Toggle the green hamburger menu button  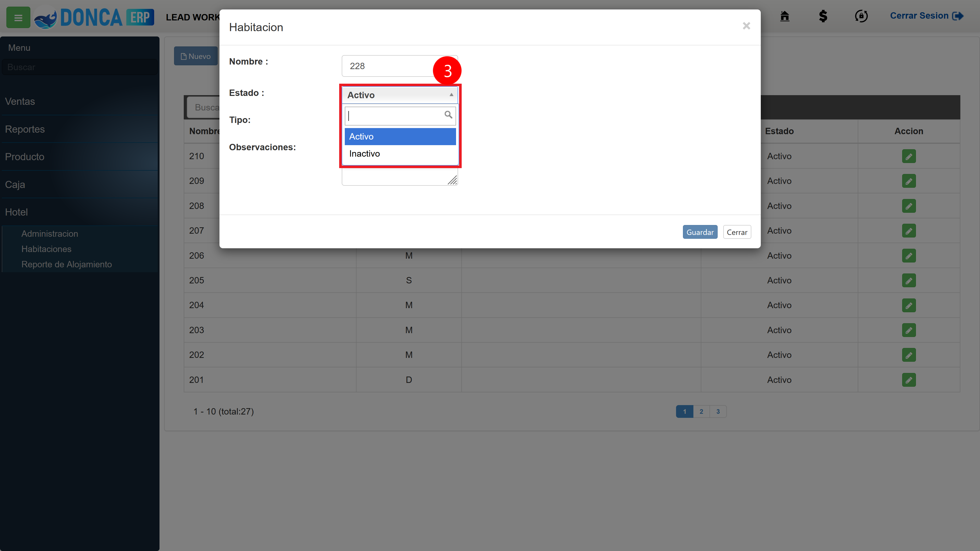point(18,18)
